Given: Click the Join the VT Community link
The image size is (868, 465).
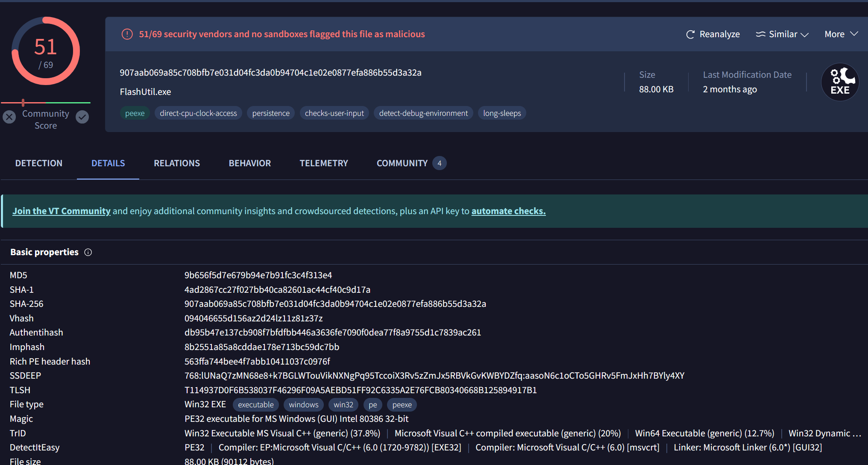Looking at the screenshot, I should [62, 211].
